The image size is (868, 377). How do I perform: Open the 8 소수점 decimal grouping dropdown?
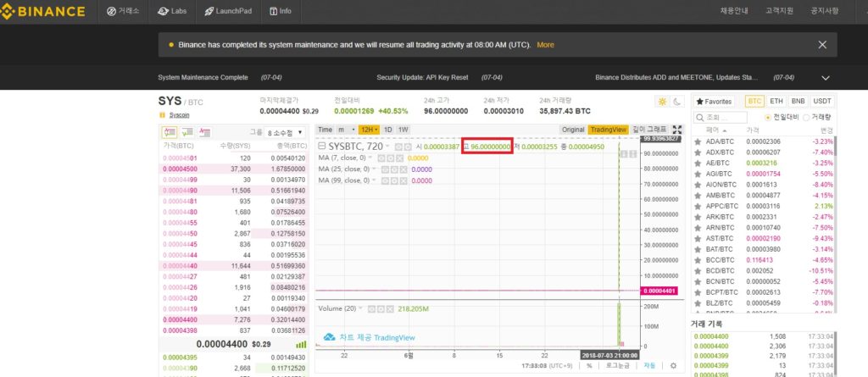(285, 132)
